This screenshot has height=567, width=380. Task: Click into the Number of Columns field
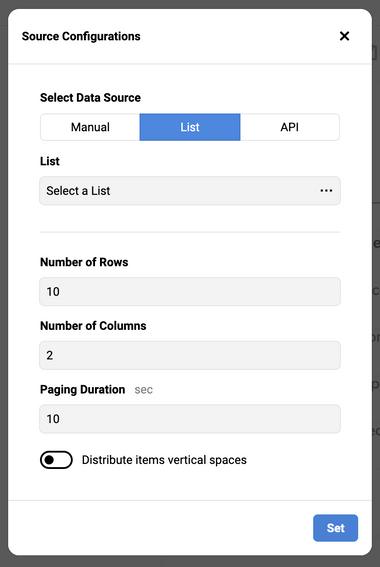click(190, 355)
